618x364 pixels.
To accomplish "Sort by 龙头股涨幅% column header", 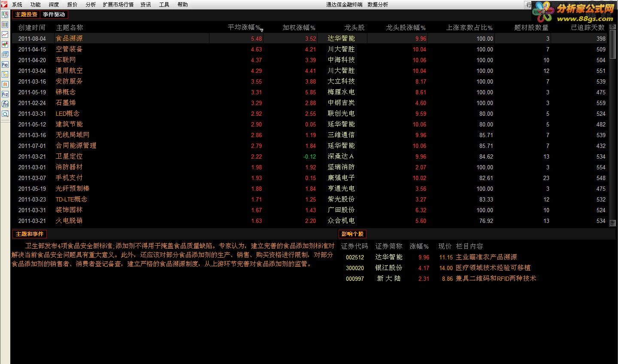I will click(x=406, y=27).
